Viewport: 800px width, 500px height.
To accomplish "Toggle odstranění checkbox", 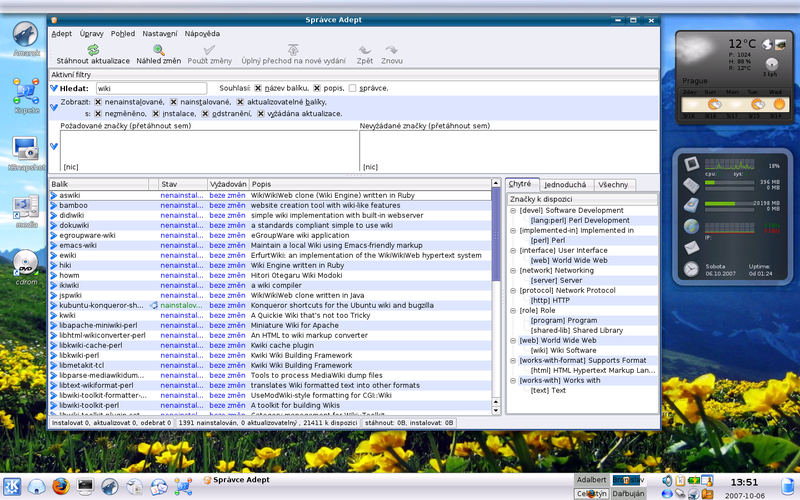I will (205, 113).
